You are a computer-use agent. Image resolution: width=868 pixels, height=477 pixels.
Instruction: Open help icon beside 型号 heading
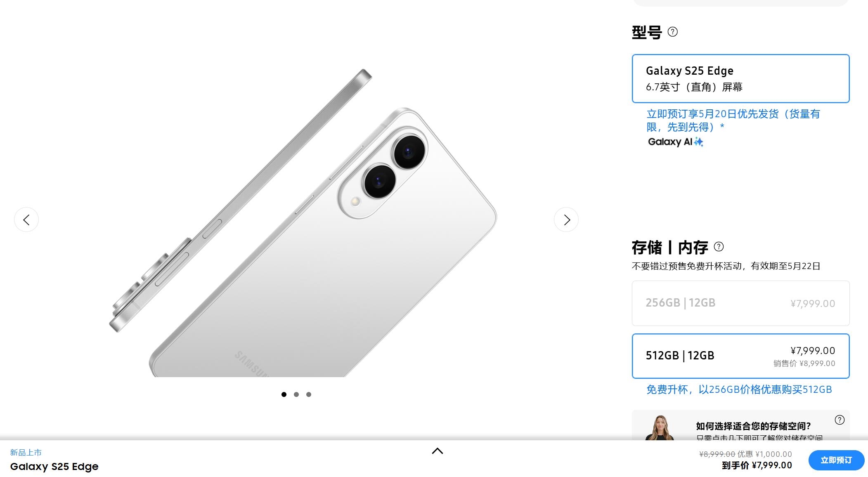(673, 32)
